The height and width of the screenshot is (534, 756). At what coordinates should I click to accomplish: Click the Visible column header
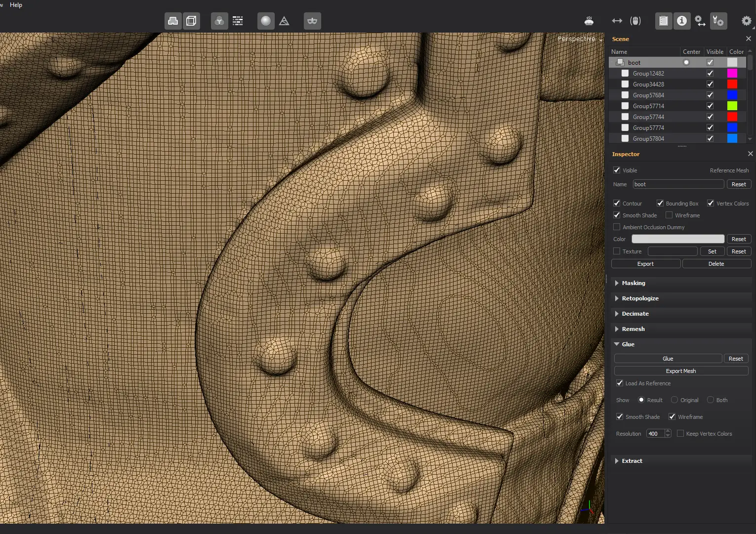[x=714, y=51]
